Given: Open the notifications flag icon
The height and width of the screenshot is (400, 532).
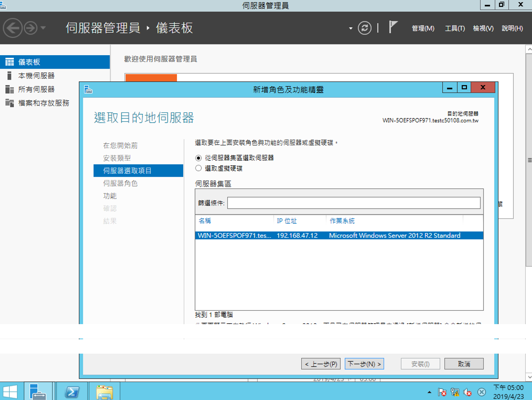Looking at the screenshot, I should (x=393, y=27).
